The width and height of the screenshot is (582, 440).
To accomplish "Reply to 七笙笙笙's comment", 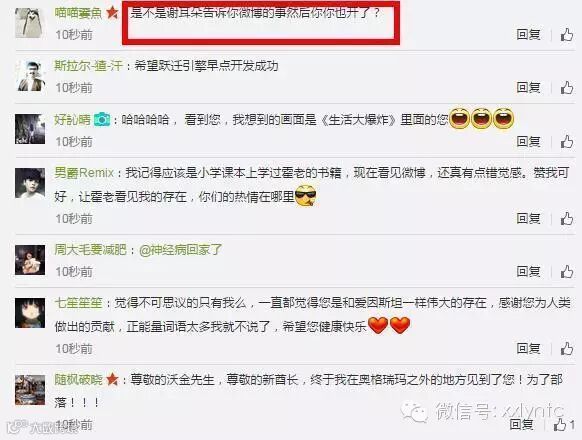I will tap(528, 349).
